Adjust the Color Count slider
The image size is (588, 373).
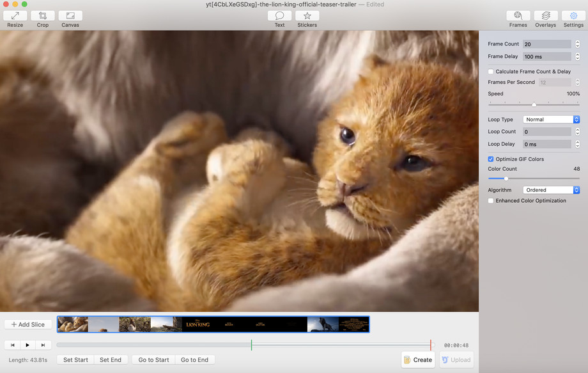(x=506, y=179)
